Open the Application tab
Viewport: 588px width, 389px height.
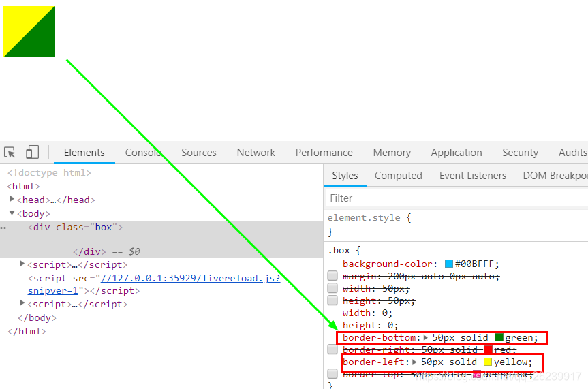click(x=457, y=153)
